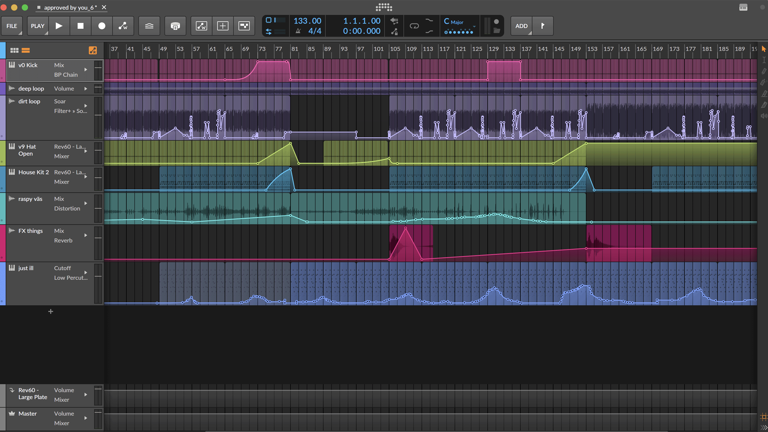Select the v9 Hat Open track

(x=27, y=150)
